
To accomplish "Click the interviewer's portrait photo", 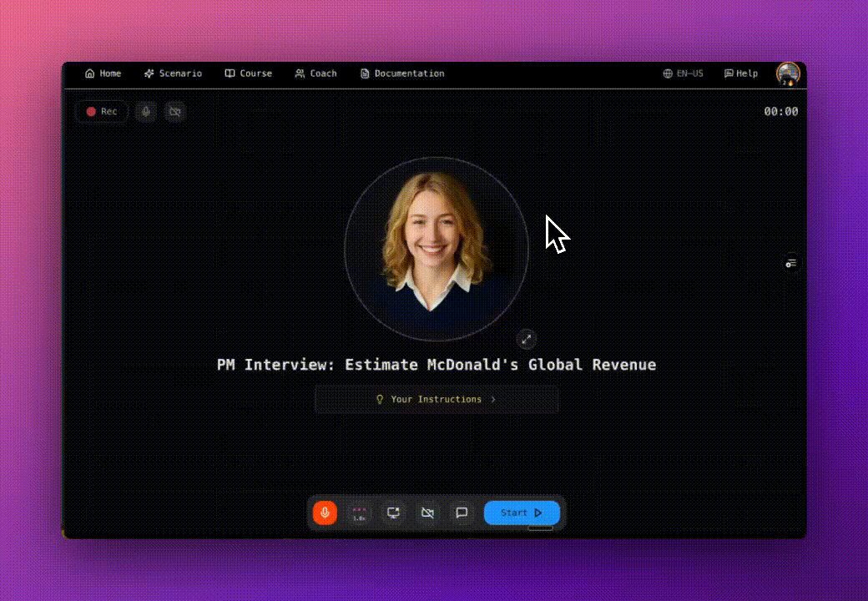I will tap(437, 249).
